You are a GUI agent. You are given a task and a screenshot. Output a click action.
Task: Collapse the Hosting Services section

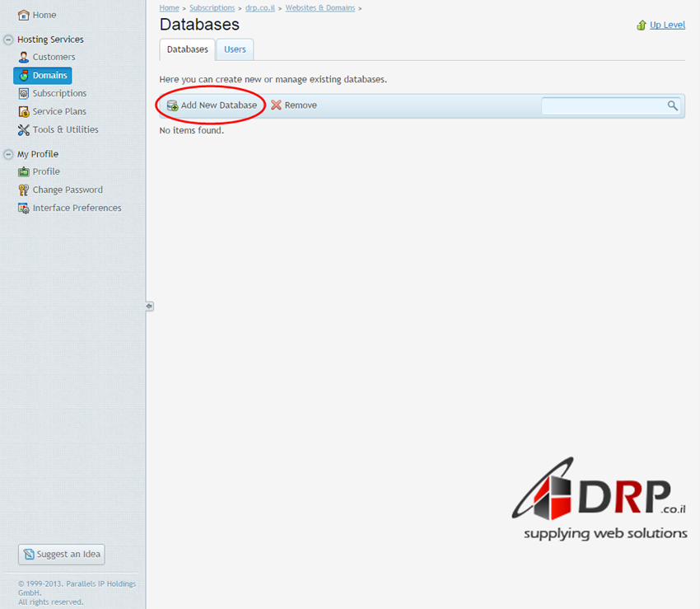pos(8,40)
